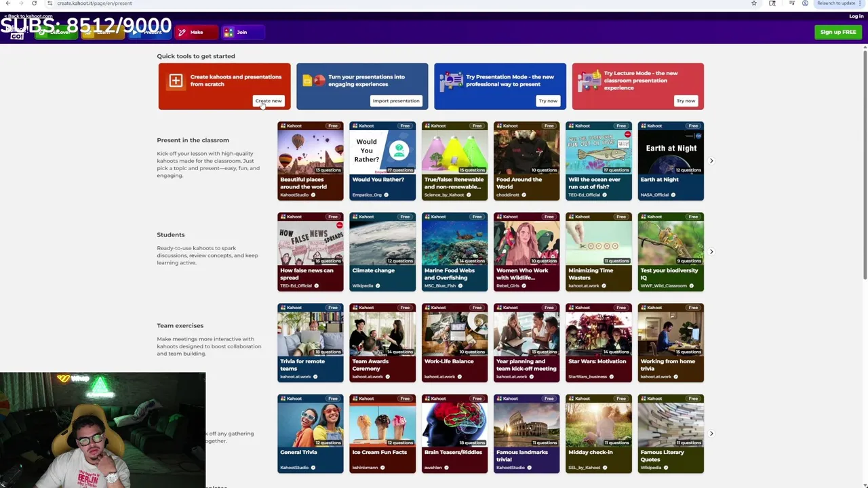Screen dimensions: 868x488
Task: Open Work-Life Balance kahoot
Action: (454, 342)
